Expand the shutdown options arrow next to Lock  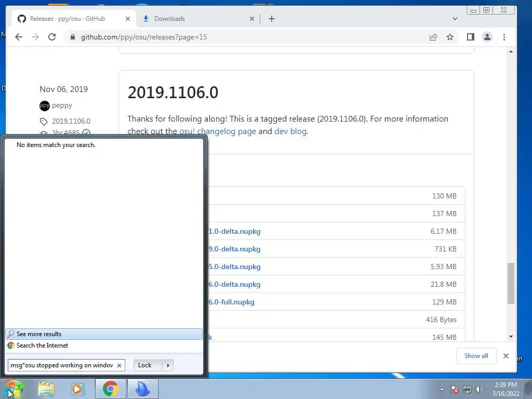[168, 365]
